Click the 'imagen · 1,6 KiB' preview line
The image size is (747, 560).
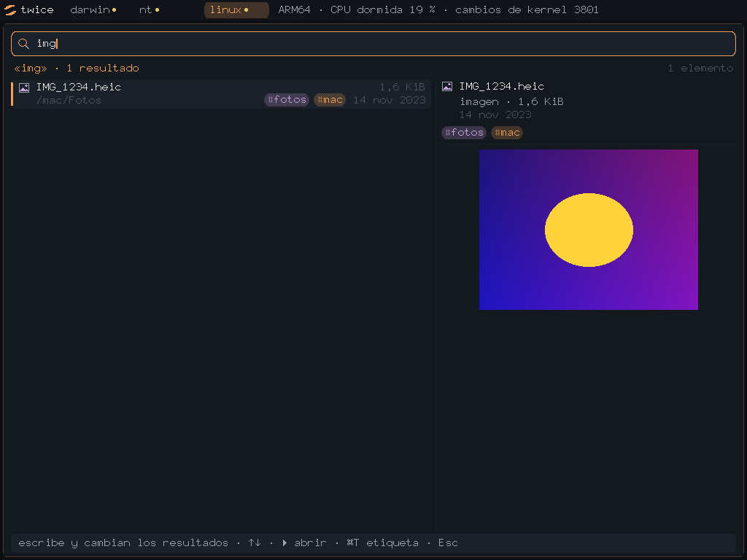click(511, 101)
